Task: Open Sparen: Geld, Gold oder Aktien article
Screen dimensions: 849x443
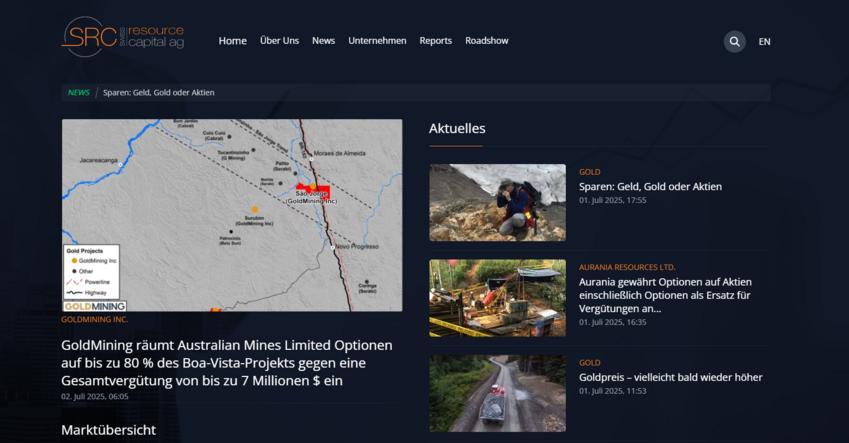Action: (x=650, y=186)
